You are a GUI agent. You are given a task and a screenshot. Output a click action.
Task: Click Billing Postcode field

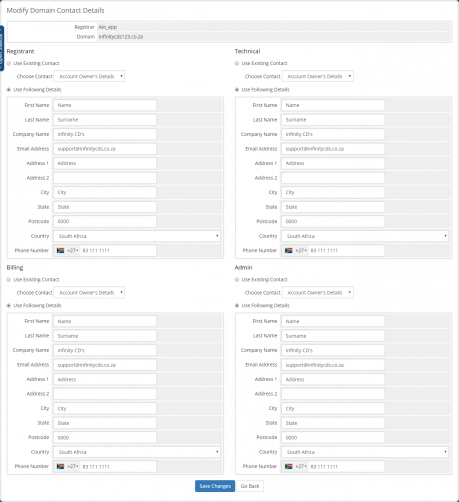pyautogui.click(x=105, y=438)
